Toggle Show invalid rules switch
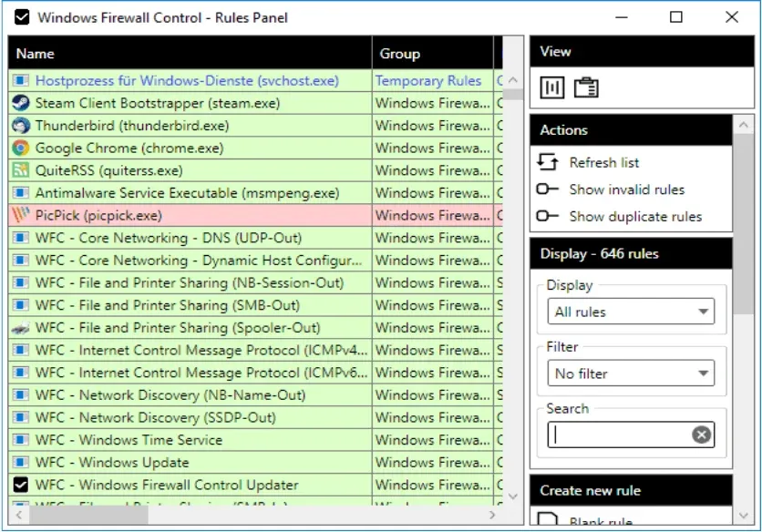 547,189
